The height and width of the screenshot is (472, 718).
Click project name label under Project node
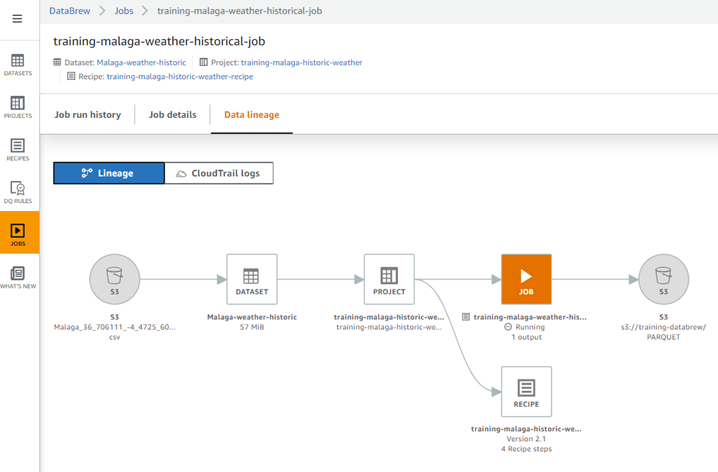[389, 317]
